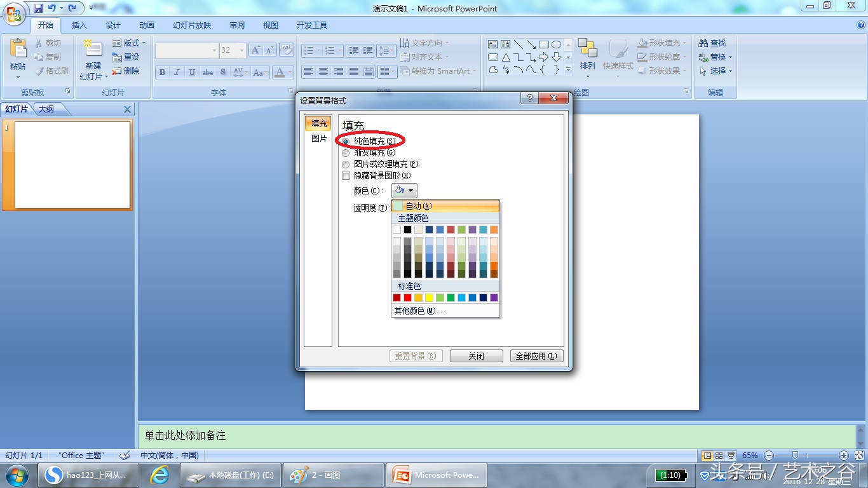This screenshot has width=868, height=488.
Task: Add a slide with 新建幻灯片 icon
Action: 93,49
